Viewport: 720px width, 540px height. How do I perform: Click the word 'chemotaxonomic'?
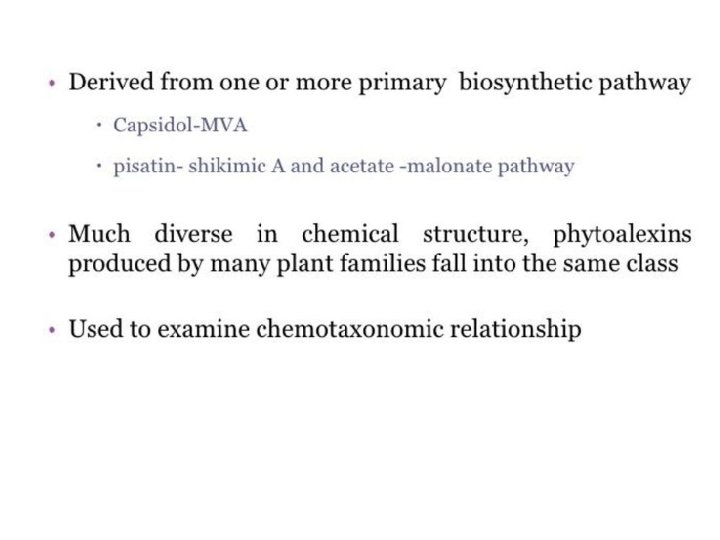[350, 329]
